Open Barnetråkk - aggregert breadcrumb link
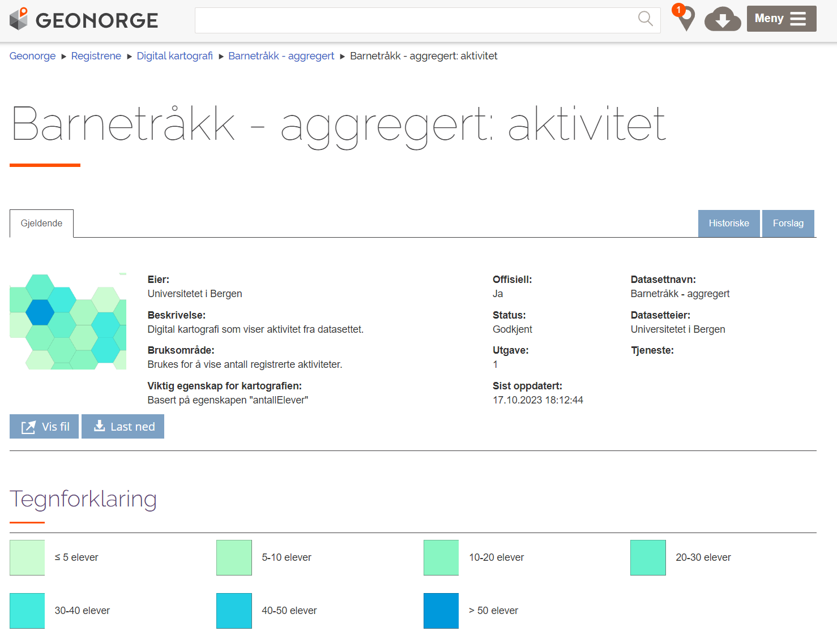The height and width of the screenshot is (644, 837). click(x=281, y=56)
